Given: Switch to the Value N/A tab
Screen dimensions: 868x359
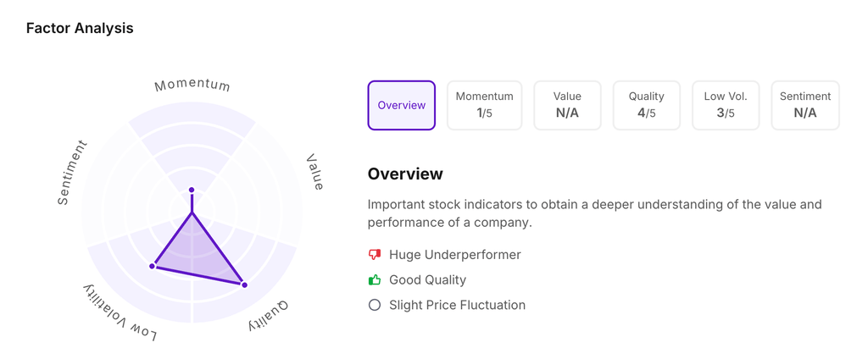Looking at the screenshot, I should 567,105.
